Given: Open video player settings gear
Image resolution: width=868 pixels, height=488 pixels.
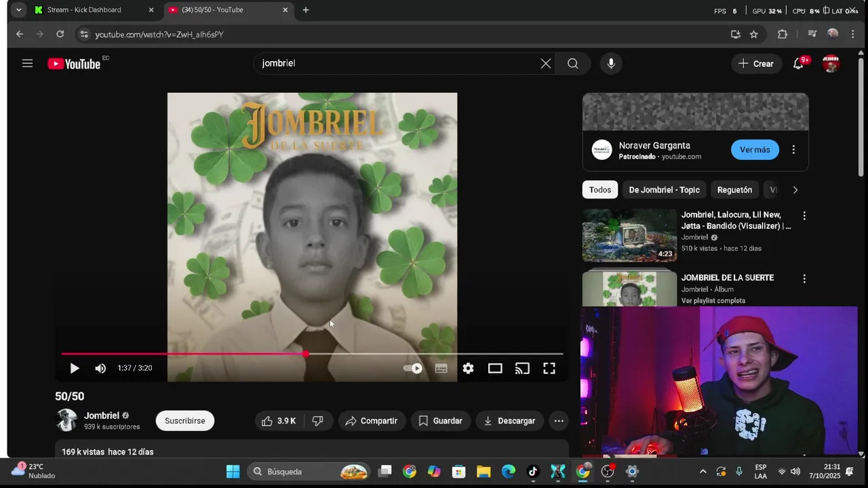Looking at the screenshot, I should (468, 368).
